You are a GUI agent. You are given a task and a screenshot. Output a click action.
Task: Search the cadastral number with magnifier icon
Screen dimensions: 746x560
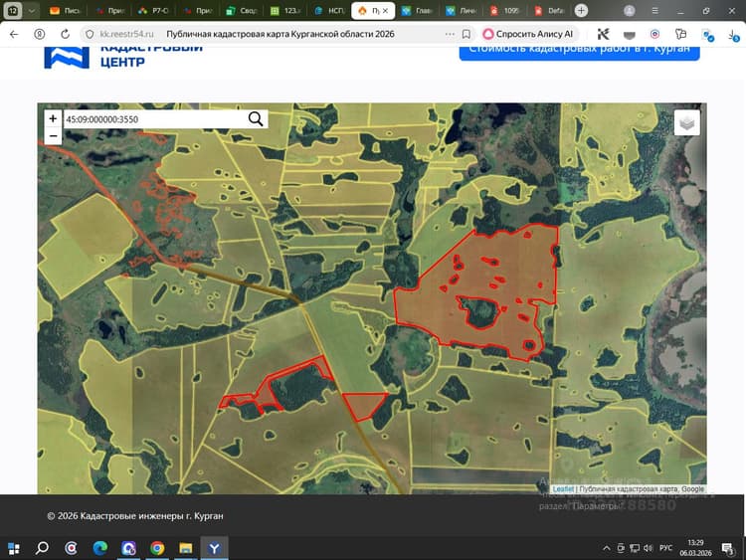256,119
